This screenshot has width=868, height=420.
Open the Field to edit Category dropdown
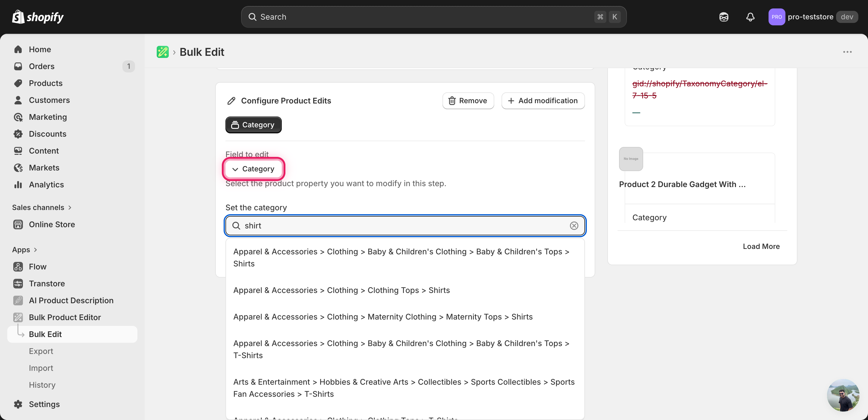(253, 169)
